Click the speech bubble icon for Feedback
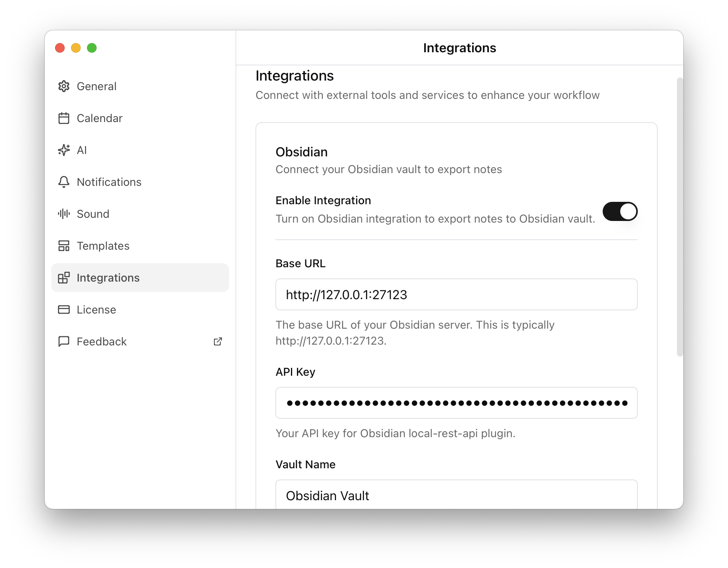This screenshot has height=568, width=728. (x=64, y=341)
